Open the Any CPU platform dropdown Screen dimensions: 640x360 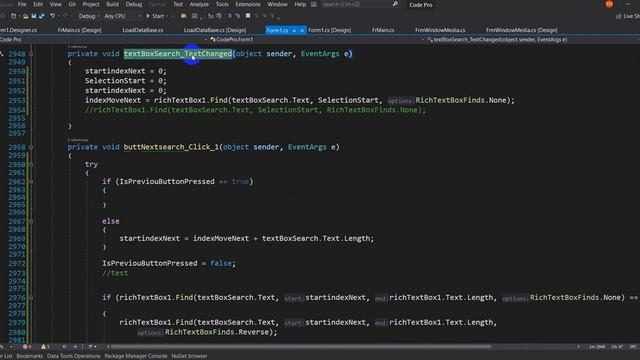122,16
